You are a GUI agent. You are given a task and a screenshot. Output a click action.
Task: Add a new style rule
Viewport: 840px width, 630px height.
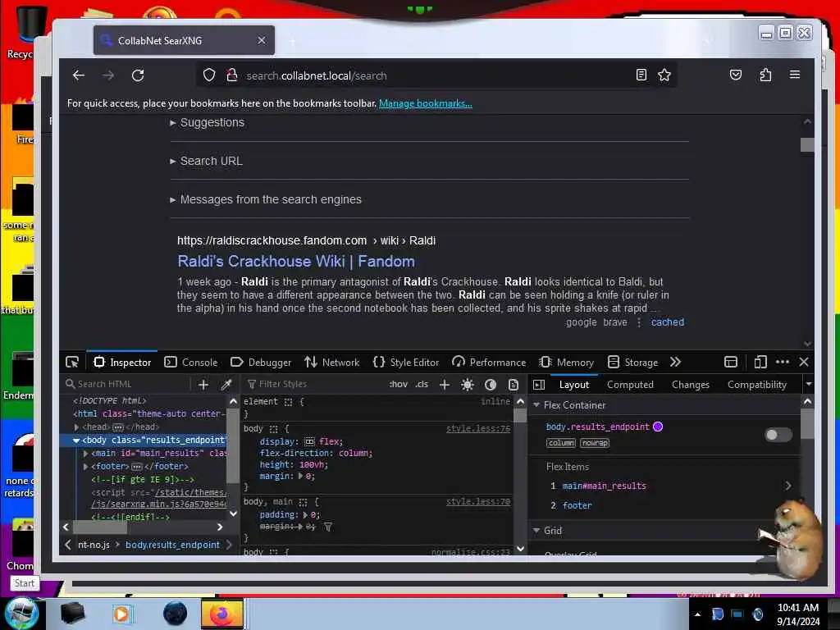445,384
